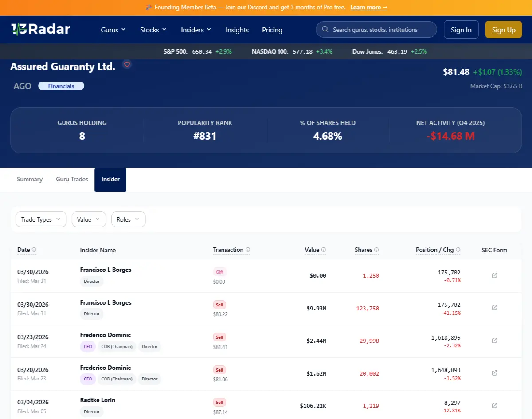
Task: Click the Net Activity -$14.68 M figure
Action: 450,136
